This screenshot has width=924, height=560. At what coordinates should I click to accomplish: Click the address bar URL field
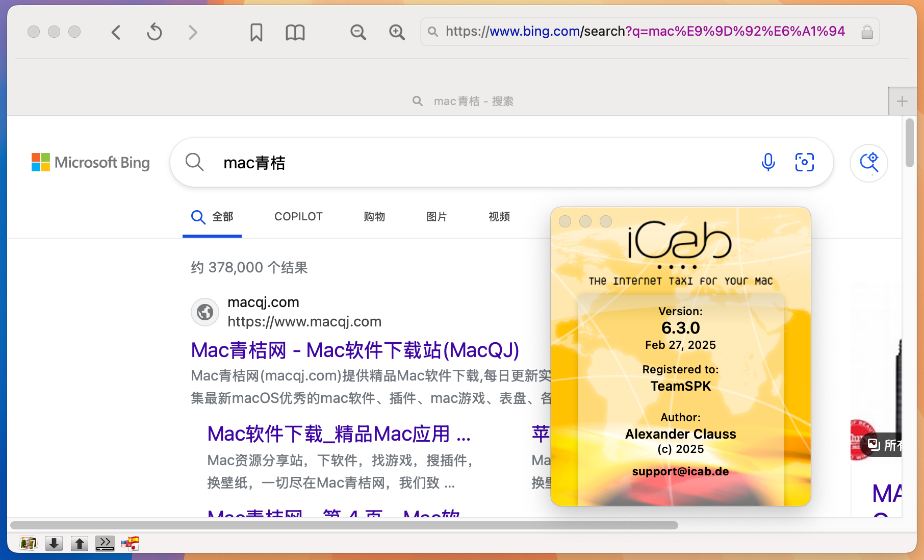(650, 32)
